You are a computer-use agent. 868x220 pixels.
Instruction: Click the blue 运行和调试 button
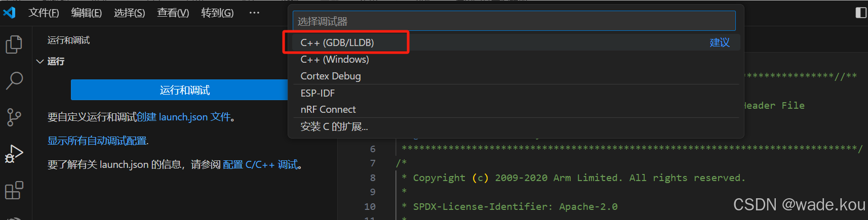tap(179, 90)
